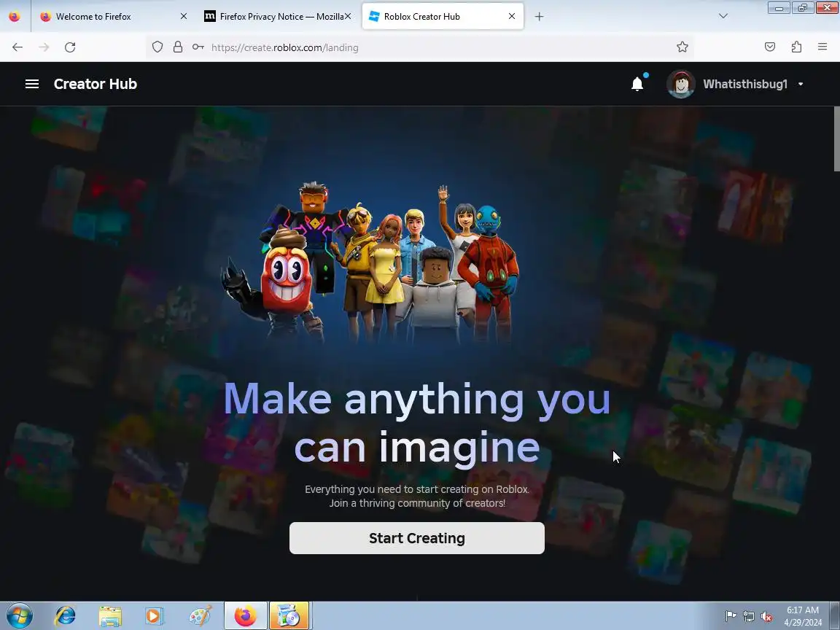Click the Firefox taskbar button
This screenshot has height=630, width=840.
click(245, 616)
